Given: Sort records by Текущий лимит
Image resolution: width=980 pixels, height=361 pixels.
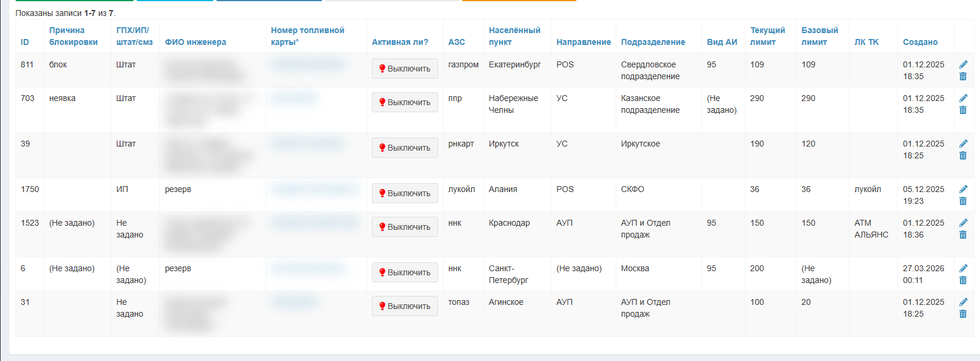Looking at the screenshot, I should pos(767,36).
